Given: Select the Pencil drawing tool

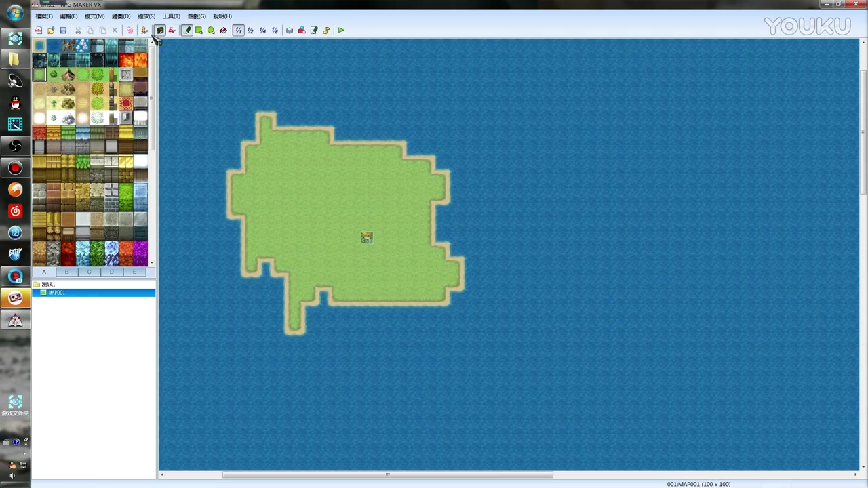Looking at the screenshot, I should coord(186,30).
